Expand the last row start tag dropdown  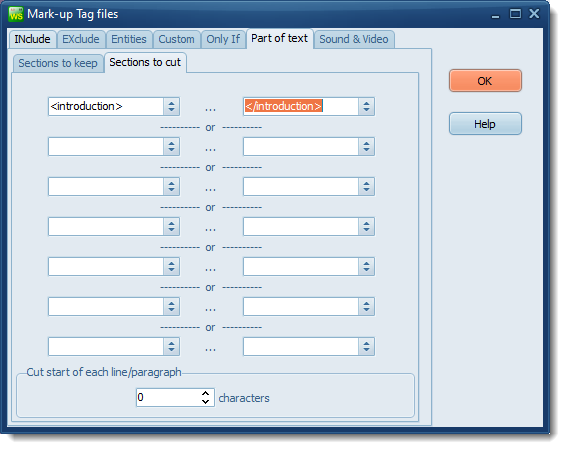172,347
